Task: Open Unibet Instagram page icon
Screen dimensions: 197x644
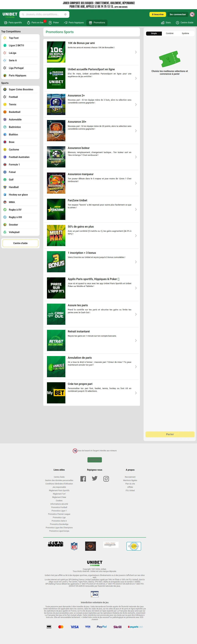Action: pyautogui.click(x=106, y=479)
